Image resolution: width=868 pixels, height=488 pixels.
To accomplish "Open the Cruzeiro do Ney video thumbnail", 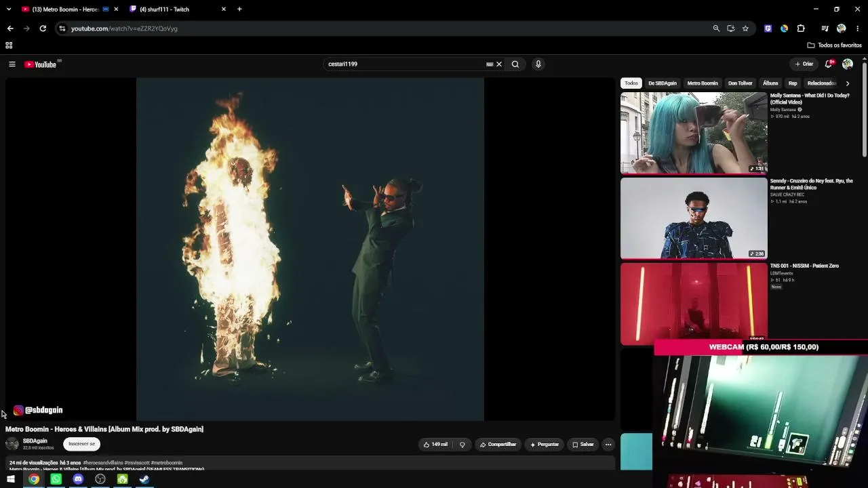I will (x=694, y=218).
